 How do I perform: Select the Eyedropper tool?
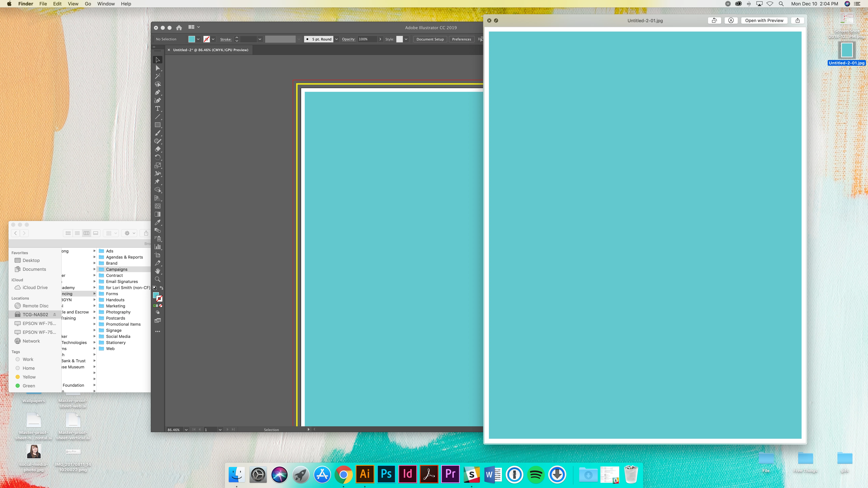click(157, 222)
